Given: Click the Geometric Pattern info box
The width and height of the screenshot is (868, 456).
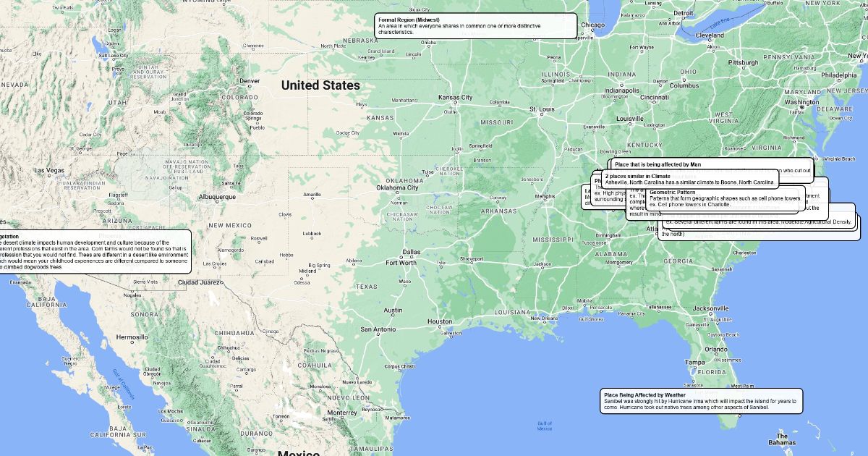Looking at the screenshot, I should (x=723, y=195).
